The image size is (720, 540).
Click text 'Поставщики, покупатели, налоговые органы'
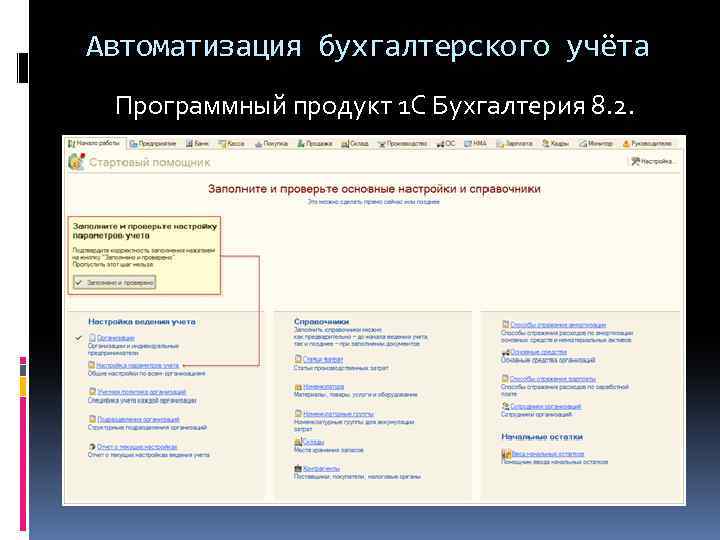click(x=357, y=477)
